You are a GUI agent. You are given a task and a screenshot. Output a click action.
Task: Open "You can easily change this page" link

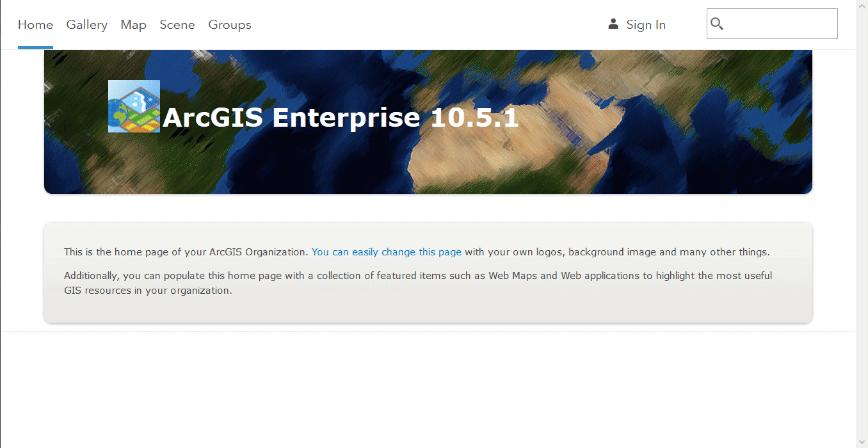pos(387,252)
